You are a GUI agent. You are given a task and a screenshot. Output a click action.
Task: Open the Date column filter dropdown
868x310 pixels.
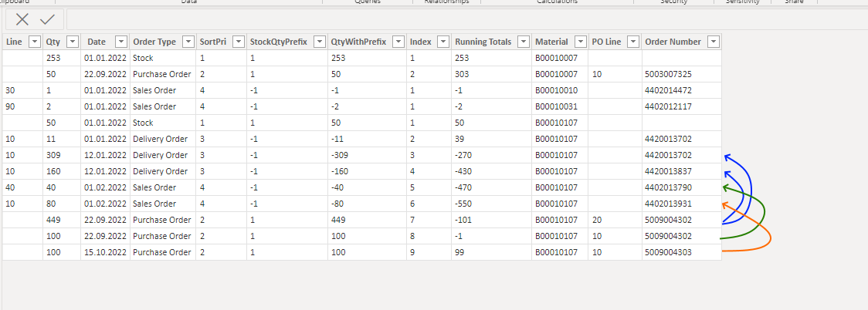click(x=121, y=42)
